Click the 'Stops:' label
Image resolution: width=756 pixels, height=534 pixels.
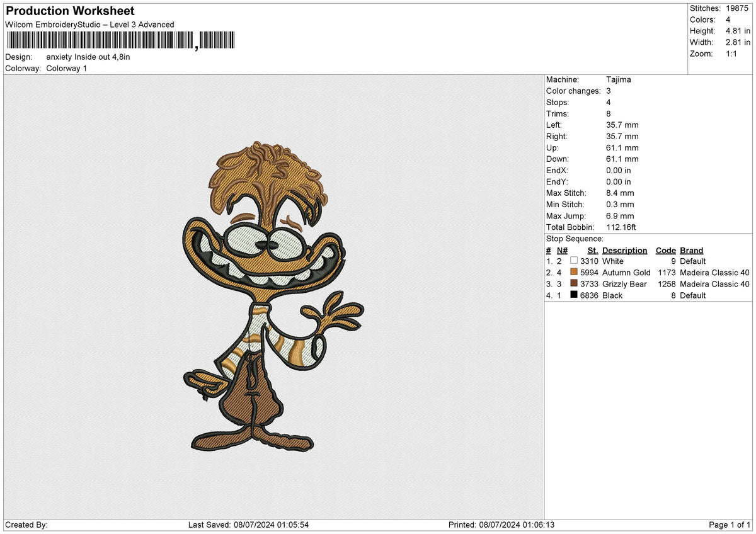pyautogui.click(x=558, y=102)
